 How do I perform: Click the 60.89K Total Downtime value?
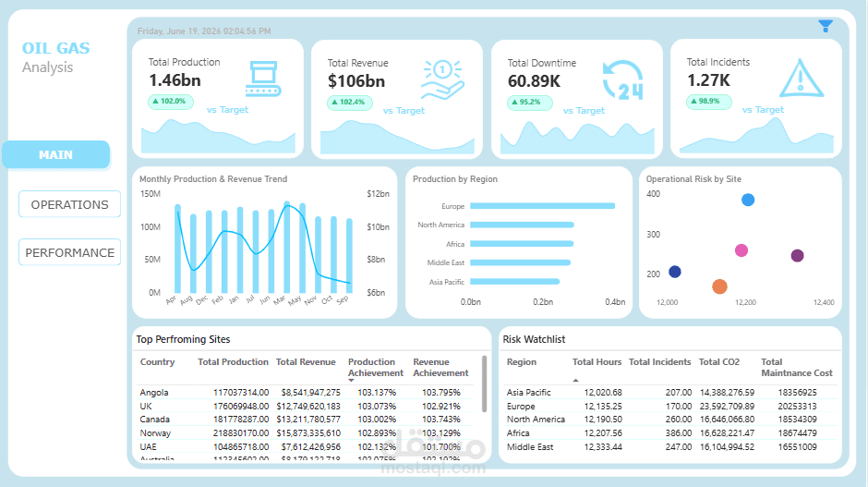535,81
